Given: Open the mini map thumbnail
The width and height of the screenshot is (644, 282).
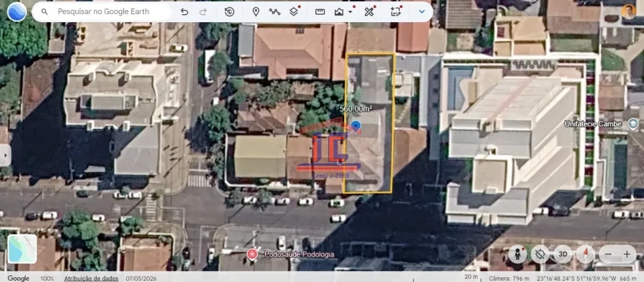Looking at the screenshot, I should 22,248.
